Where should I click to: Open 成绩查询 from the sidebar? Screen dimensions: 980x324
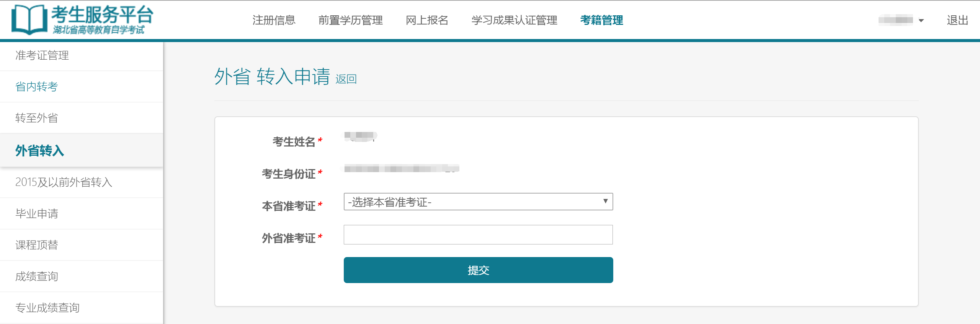click(37, 276)
